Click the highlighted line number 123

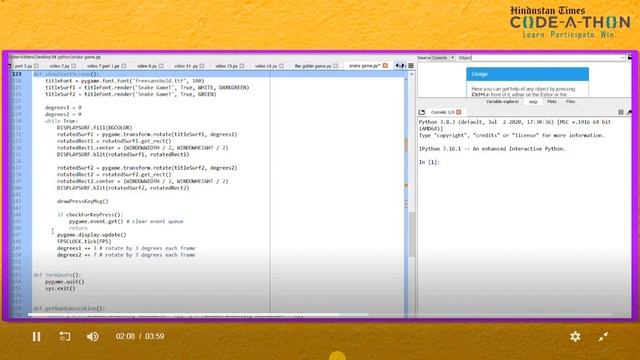(x=17, y=74)
